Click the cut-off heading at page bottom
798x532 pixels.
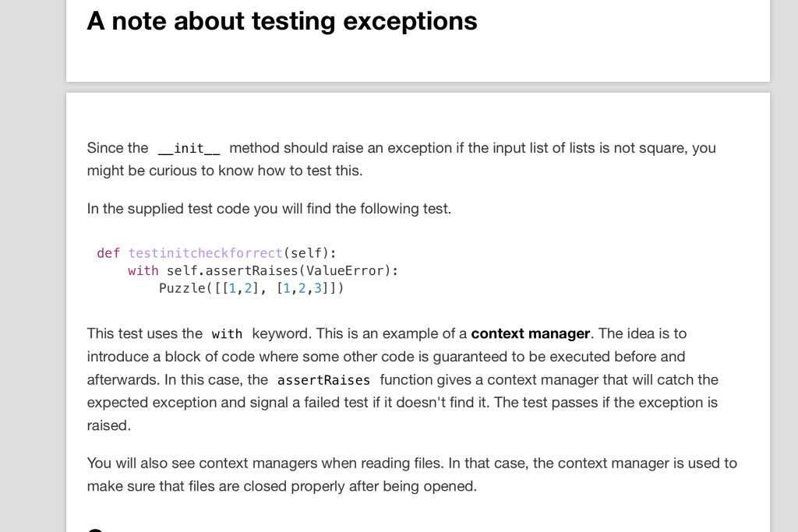click(96, 528)
